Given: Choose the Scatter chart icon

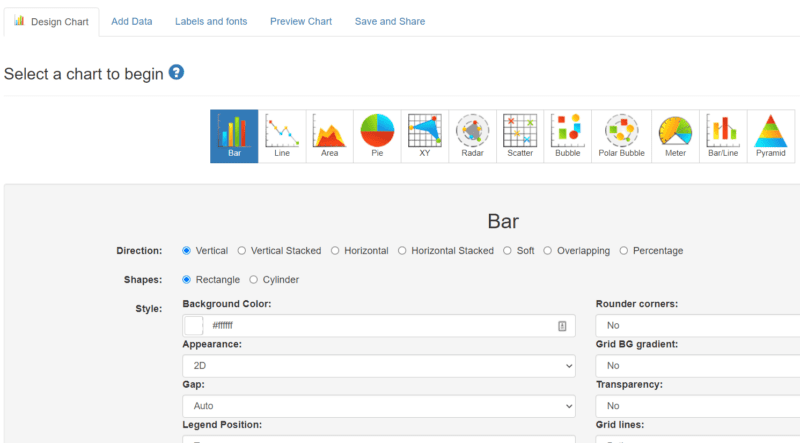Looking at the screenshot, I should [520, 136].
